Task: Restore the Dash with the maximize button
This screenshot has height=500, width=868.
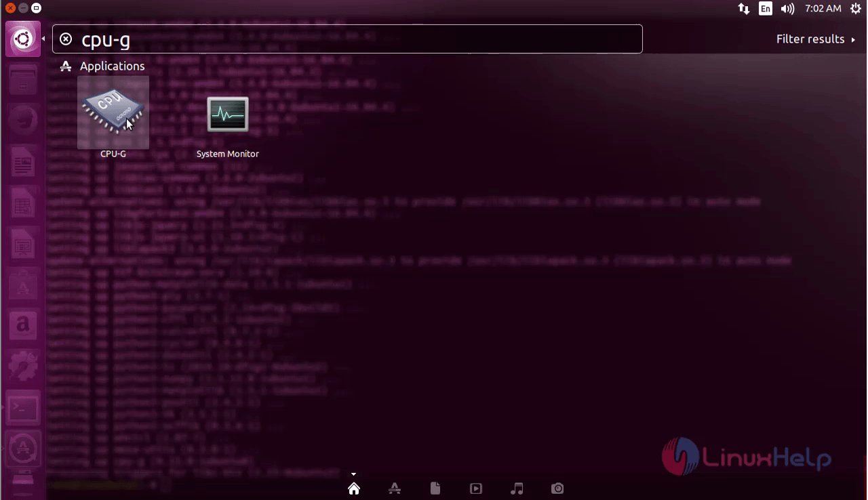Action: (36, 8)
